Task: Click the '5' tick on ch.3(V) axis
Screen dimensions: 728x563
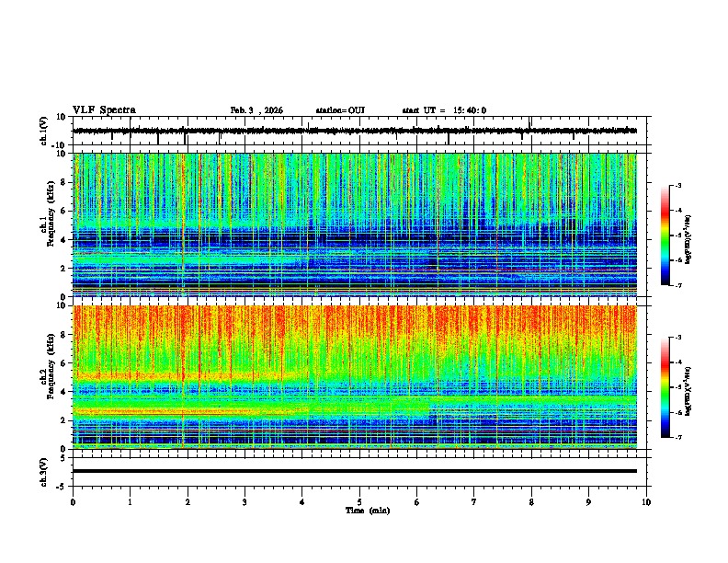Action: pos(64,458)
